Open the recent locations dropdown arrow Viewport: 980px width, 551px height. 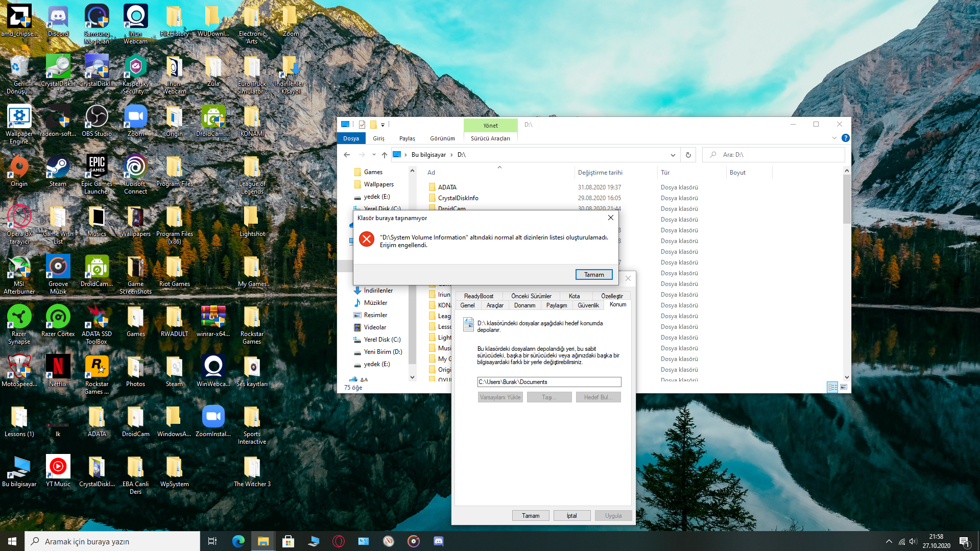pos(374,155)
